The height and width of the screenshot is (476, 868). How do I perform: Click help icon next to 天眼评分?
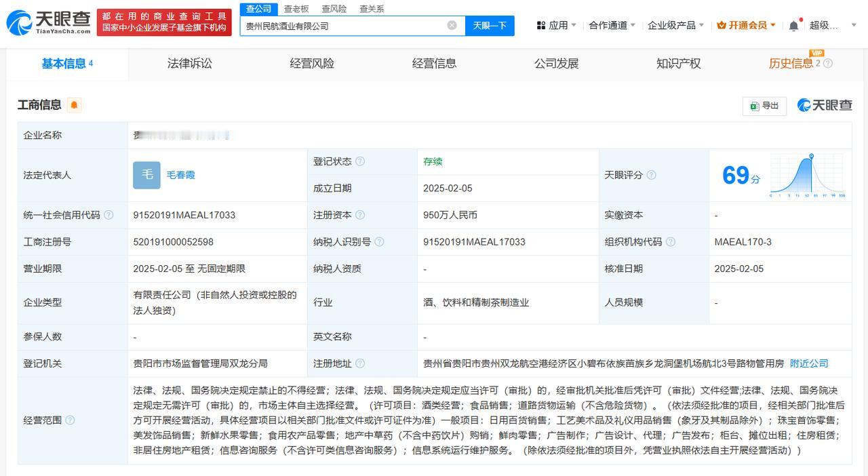coord(651,175)
